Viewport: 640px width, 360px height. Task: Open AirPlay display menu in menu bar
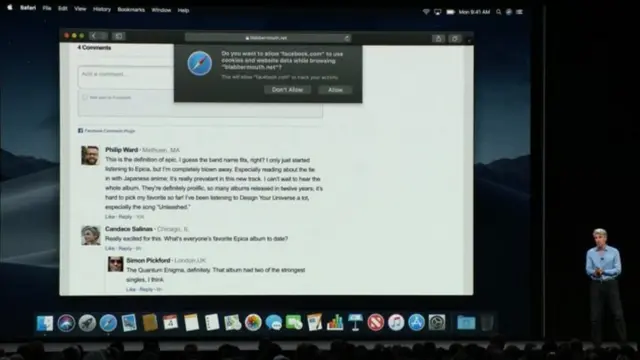[438, 12]
